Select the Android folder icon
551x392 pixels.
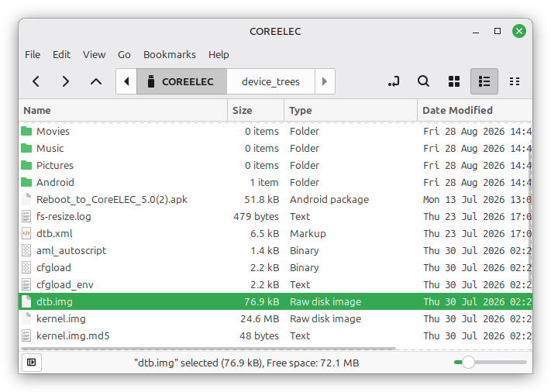[x=26, y=182]
